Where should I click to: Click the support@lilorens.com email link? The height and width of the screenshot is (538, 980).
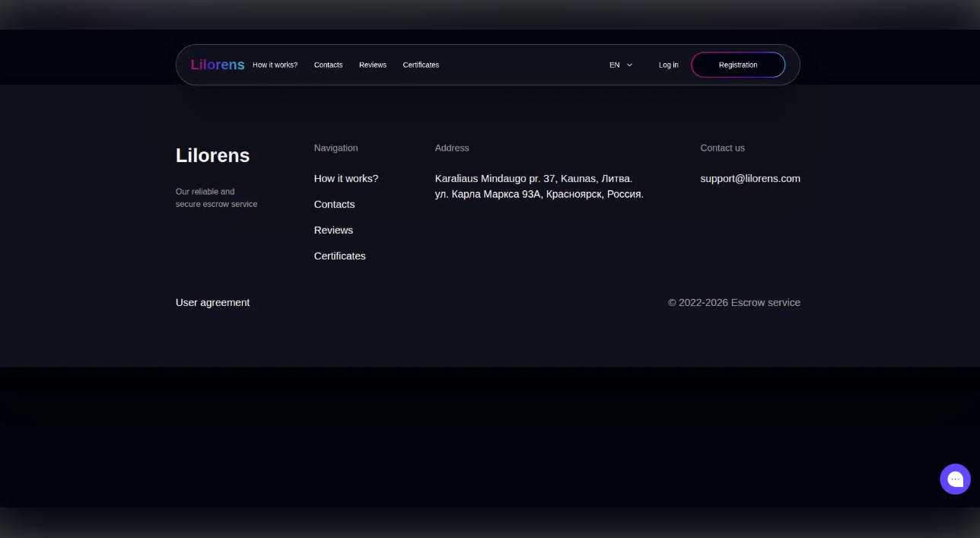coord(749,179)
